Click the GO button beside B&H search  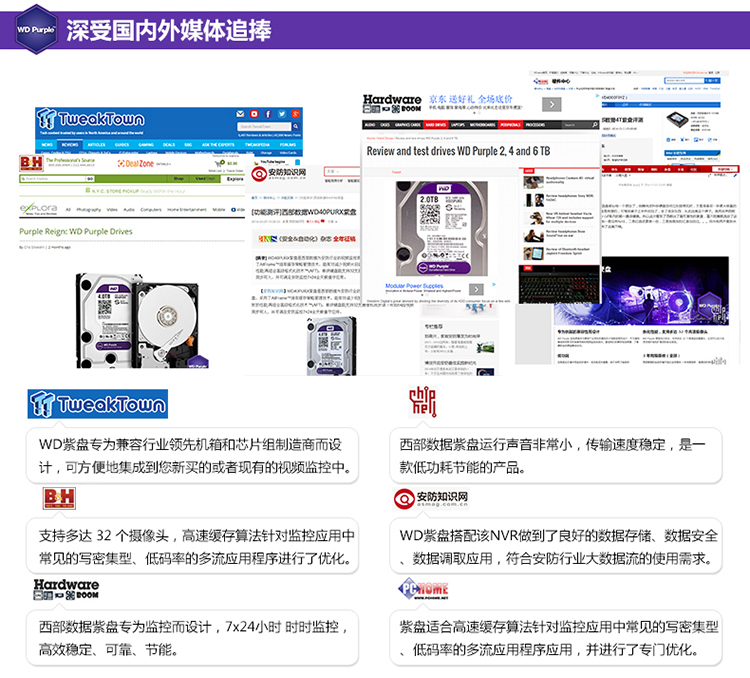90,179
